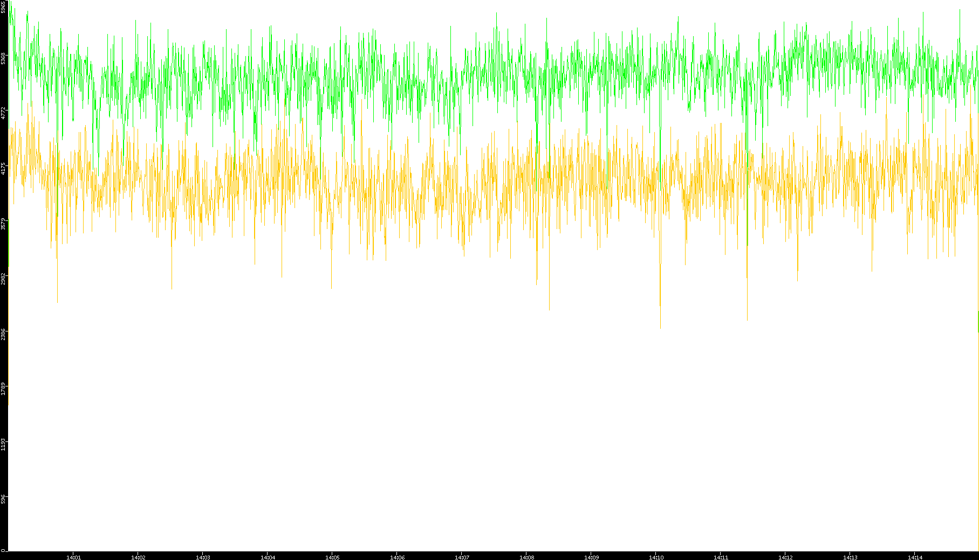Select the 4772 value on the vertical axis
Image resolution: width=979 pixels, height=560 pixels.
(3, 113)
